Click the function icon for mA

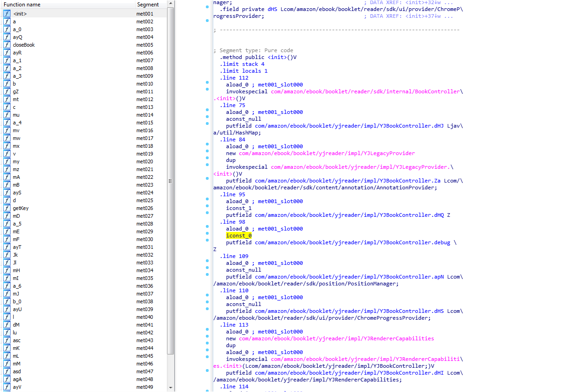coord(7,177)
